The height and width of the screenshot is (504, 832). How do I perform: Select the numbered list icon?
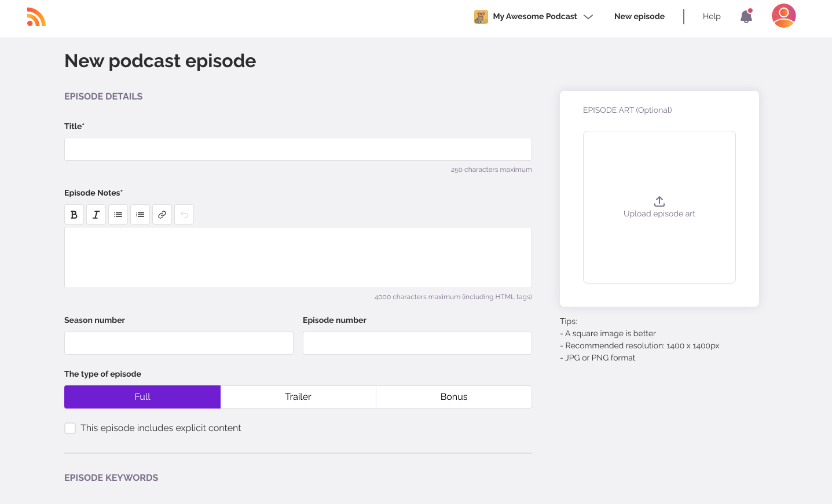140,214
